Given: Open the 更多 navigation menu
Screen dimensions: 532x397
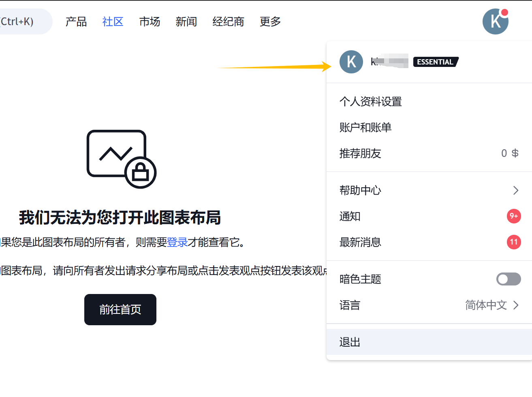Looking at the screenshot, I should [270, 21].
